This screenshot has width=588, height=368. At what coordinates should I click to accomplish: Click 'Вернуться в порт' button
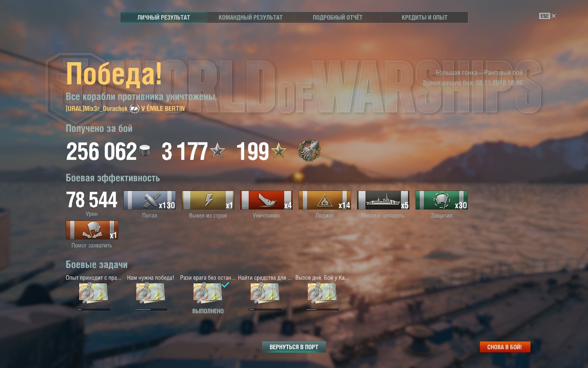pos(294,347)
